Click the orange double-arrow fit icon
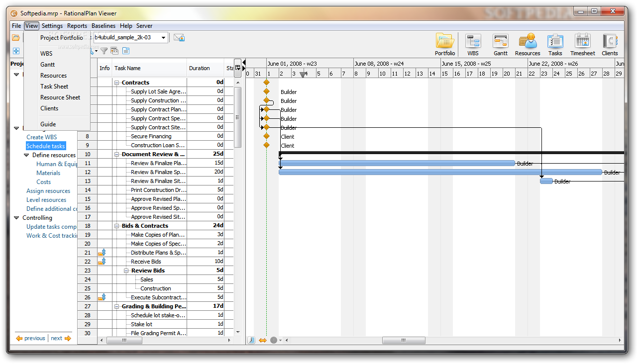 (x=263, y=340)
